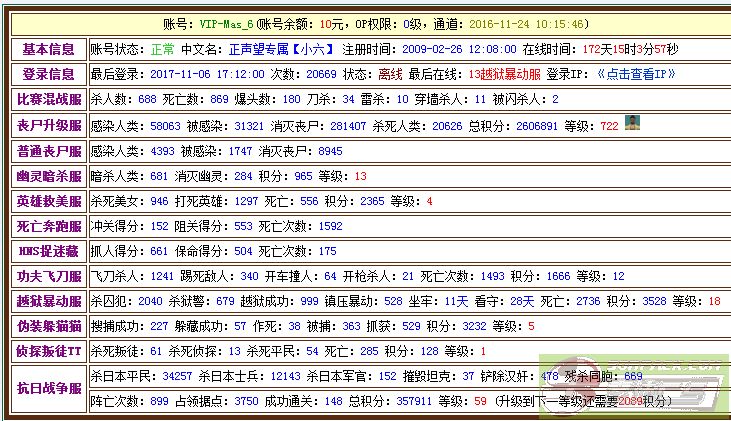Select the 死亡奔跑服 row header
The height and width of the screenshot is (421, 731).
49,227
